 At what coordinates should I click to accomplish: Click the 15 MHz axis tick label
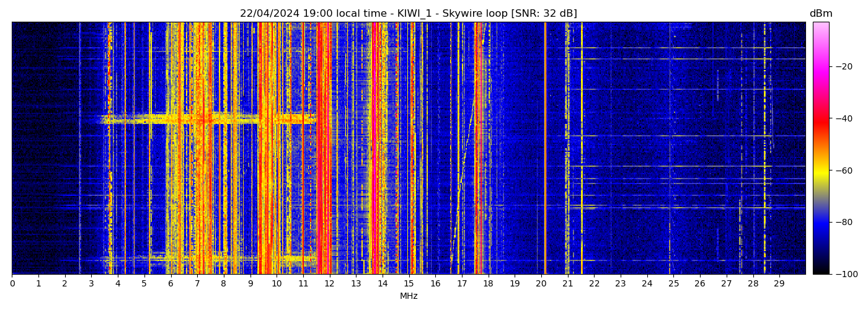click(409, 284)
